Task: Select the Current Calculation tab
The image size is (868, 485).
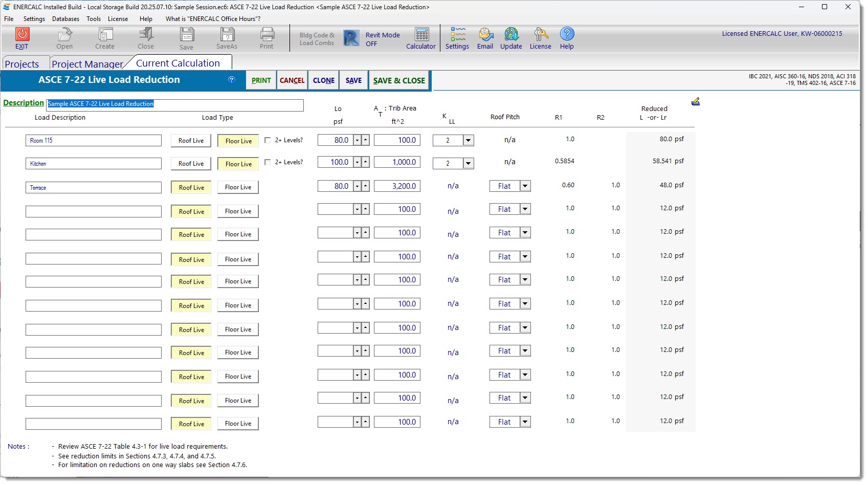Action: point(178,63)
